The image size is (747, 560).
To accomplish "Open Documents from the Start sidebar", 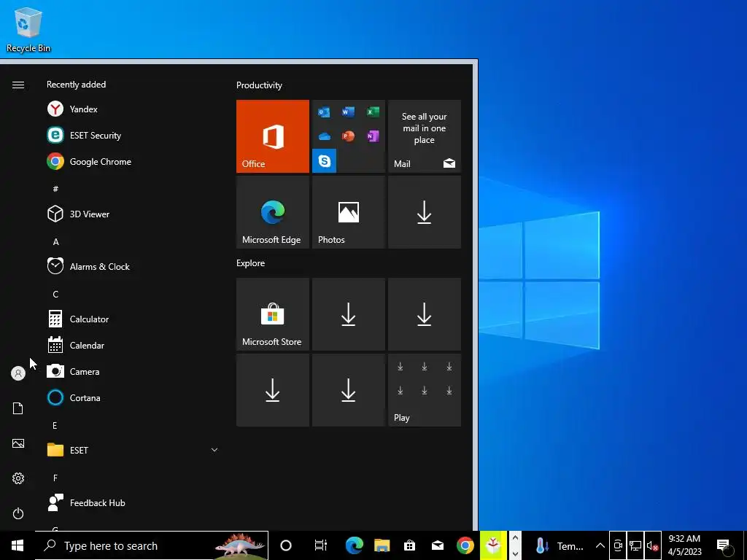I will click(18, 408).
